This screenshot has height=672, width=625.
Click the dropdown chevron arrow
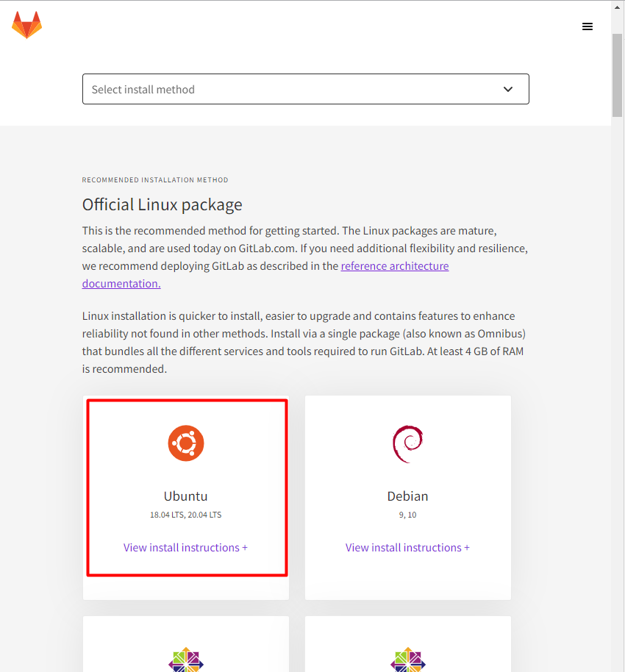[x=508, y=89]
